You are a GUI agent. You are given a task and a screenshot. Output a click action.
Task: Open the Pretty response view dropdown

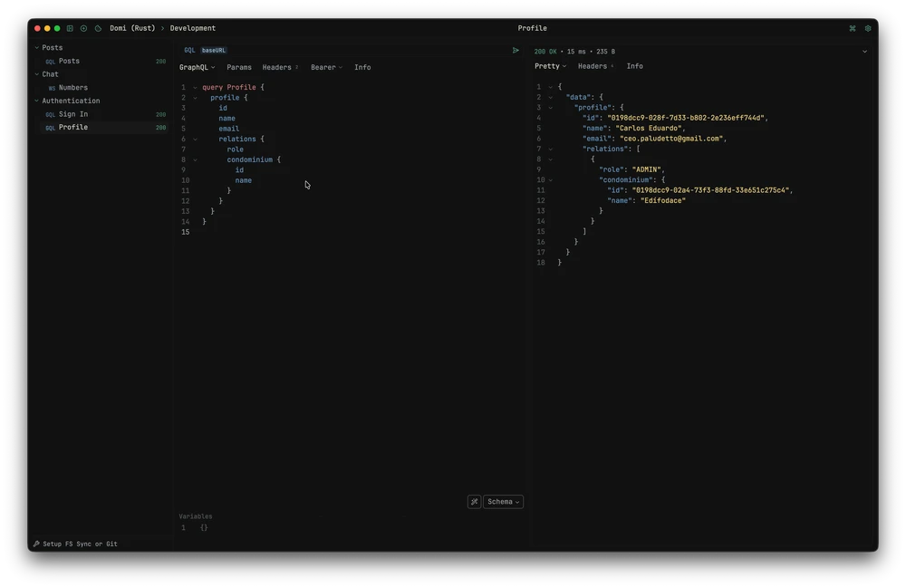click(x=550, y=66)
